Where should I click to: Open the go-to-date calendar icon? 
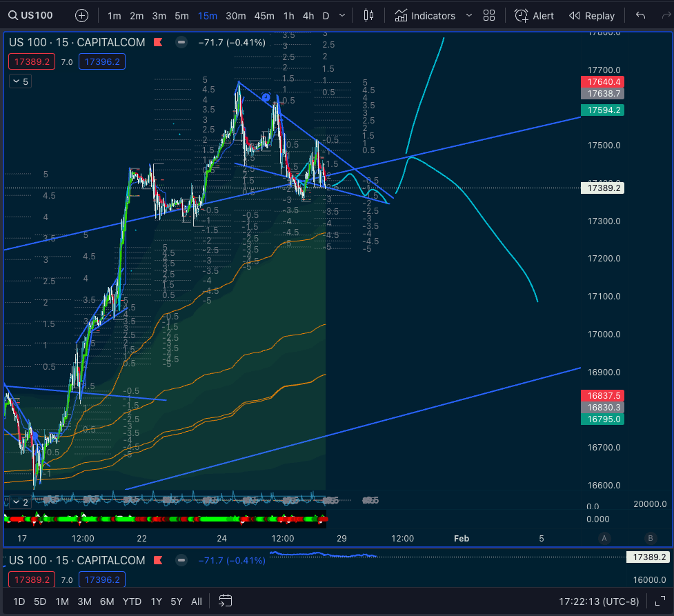coord(226,602)
